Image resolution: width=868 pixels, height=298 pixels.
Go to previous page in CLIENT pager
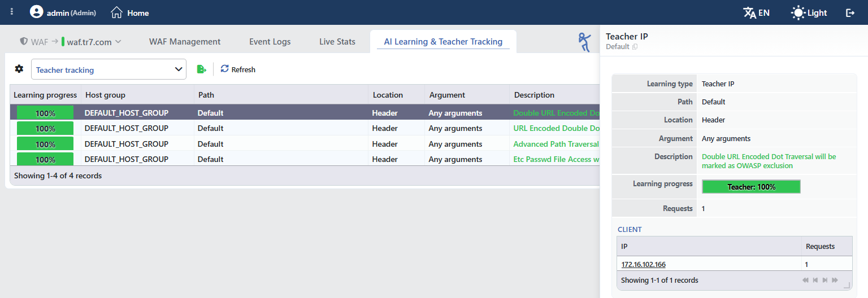[815, 280]
